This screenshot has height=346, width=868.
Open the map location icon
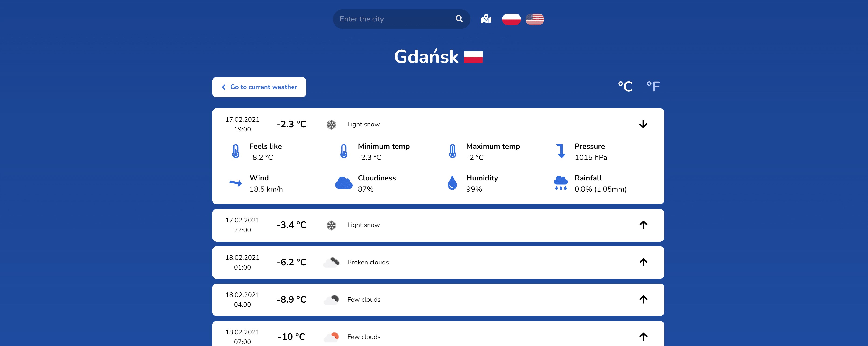point(486,19)
